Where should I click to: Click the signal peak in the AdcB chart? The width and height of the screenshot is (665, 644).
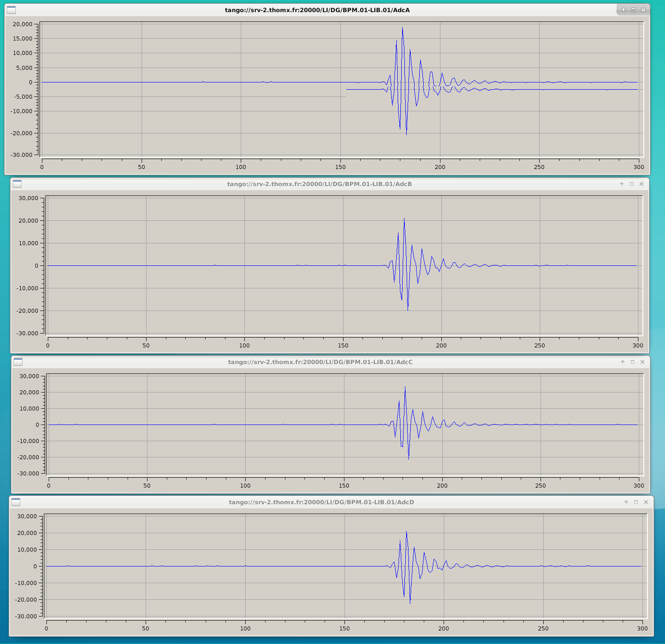click(x=404, y=219)
